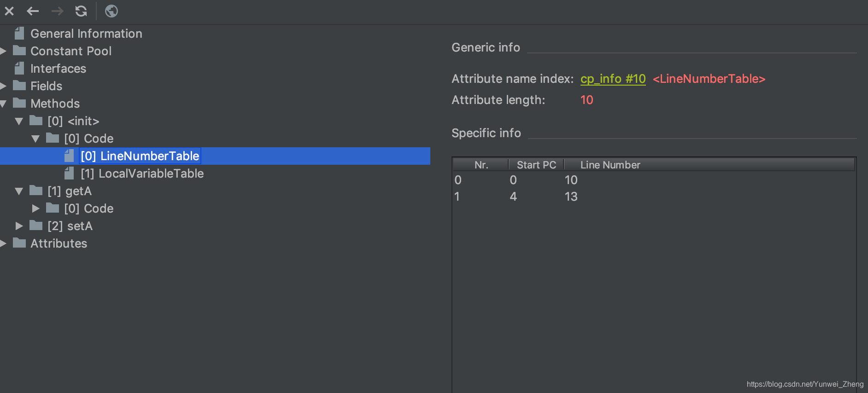This screenshot has height=393, width=868.
Task: Click the Attribute length value 10
Action: [x=586, y=100]
